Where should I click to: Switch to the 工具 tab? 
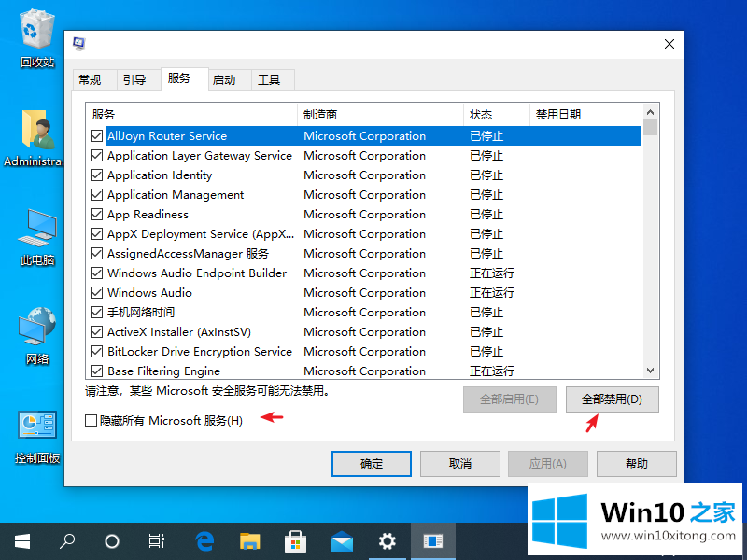[273, 79]
